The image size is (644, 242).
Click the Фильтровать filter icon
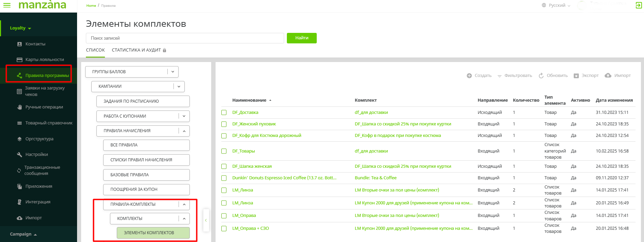499,76
